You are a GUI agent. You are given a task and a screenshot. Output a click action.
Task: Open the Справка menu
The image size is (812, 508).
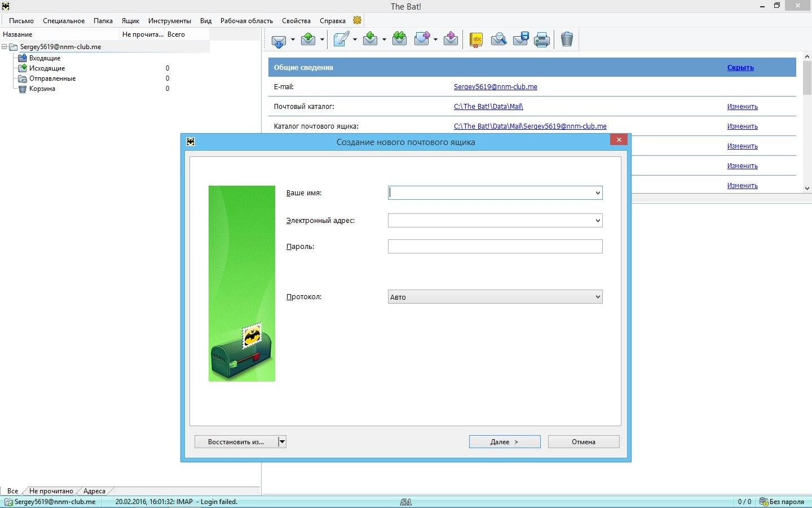coord(333,21)
